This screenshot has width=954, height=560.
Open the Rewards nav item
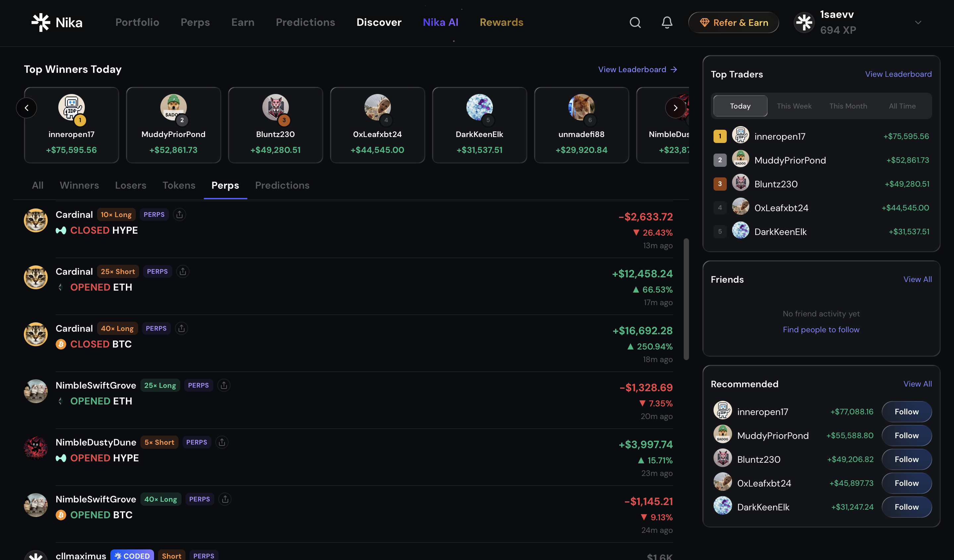point(501,22)
